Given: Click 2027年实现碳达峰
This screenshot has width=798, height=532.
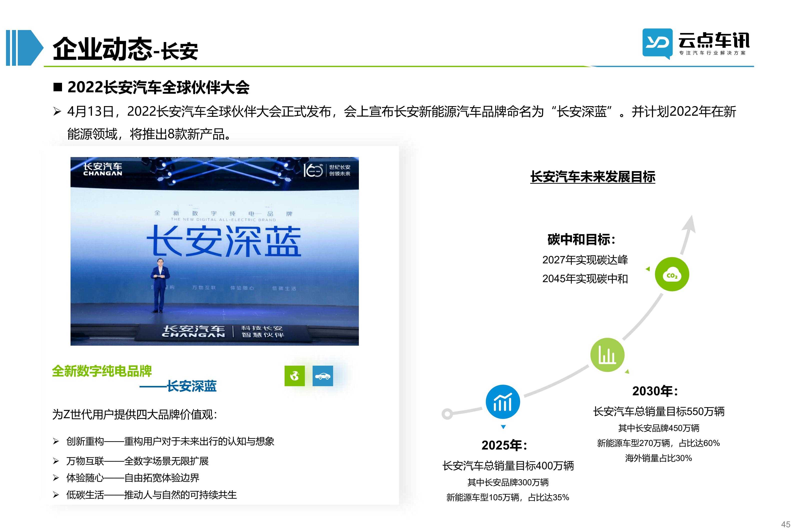Looking at the screenshot, I should coord(585,260).
